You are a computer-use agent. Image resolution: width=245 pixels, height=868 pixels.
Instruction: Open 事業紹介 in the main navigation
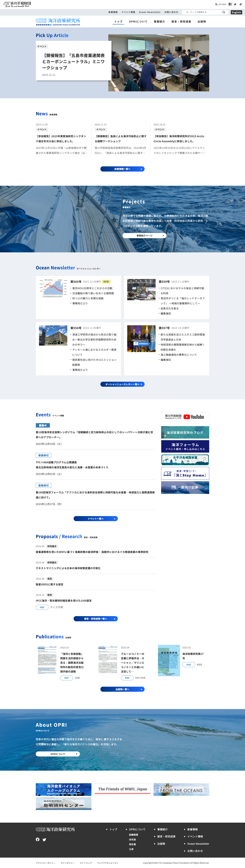point(159,22)
